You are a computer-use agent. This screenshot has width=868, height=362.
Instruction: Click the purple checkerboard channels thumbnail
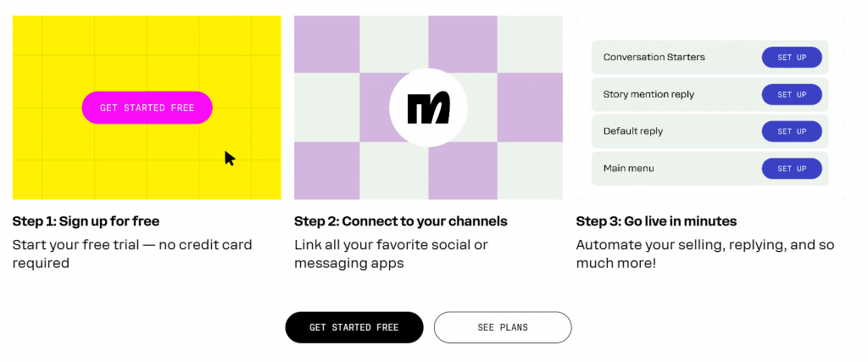(428, 108)
